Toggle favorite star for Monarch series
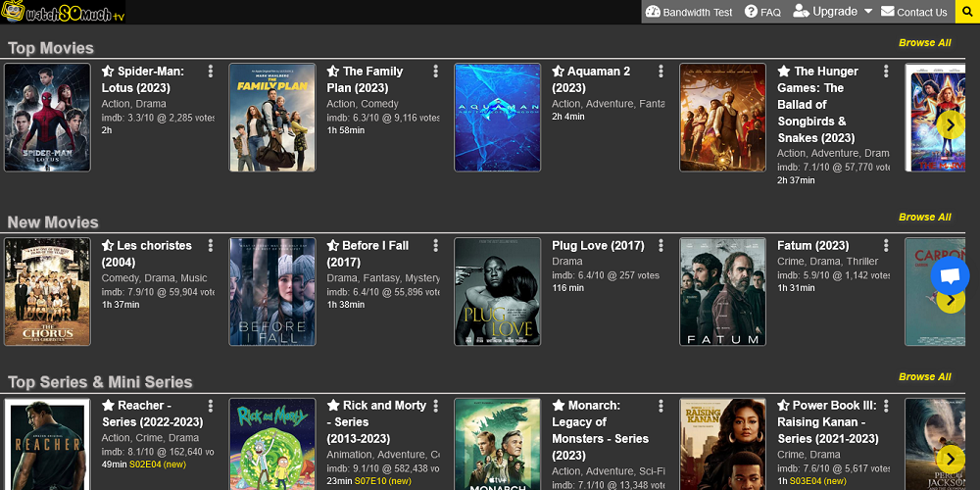980x490 pixels. [x=559, y=405]
